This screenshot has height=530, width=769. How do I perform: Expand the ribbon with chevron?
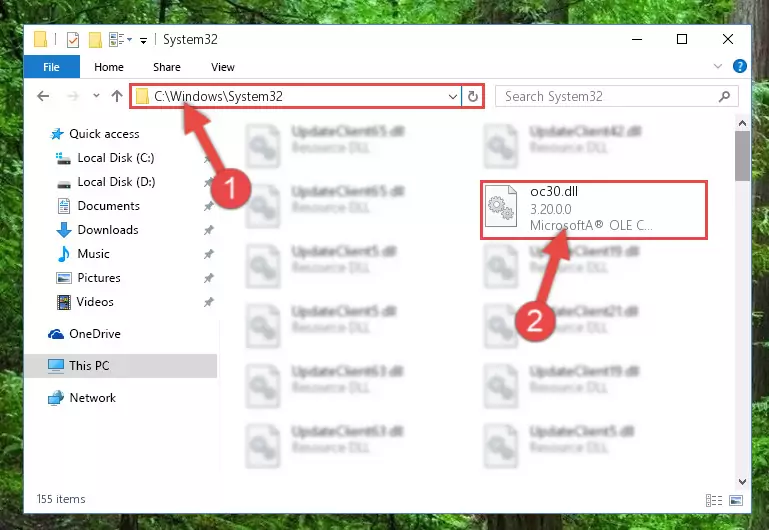[x=718, y=66]
